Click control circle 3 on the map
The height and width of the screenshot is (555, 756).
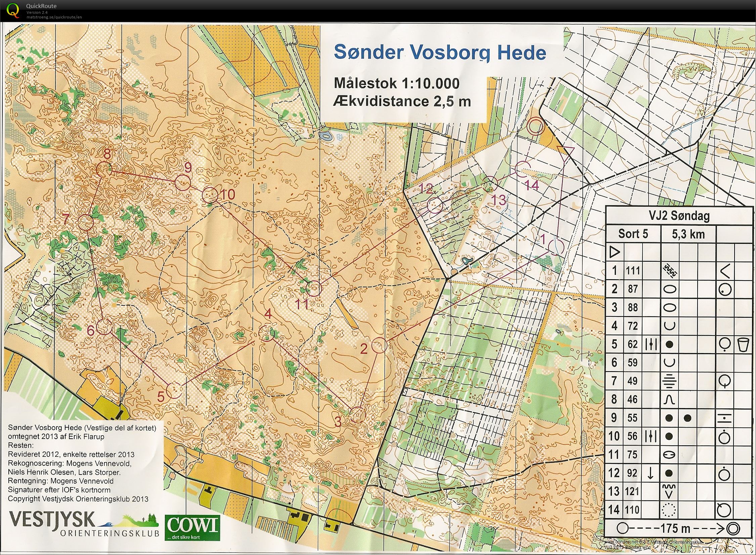pyautogui.click(x=357, y=414)
